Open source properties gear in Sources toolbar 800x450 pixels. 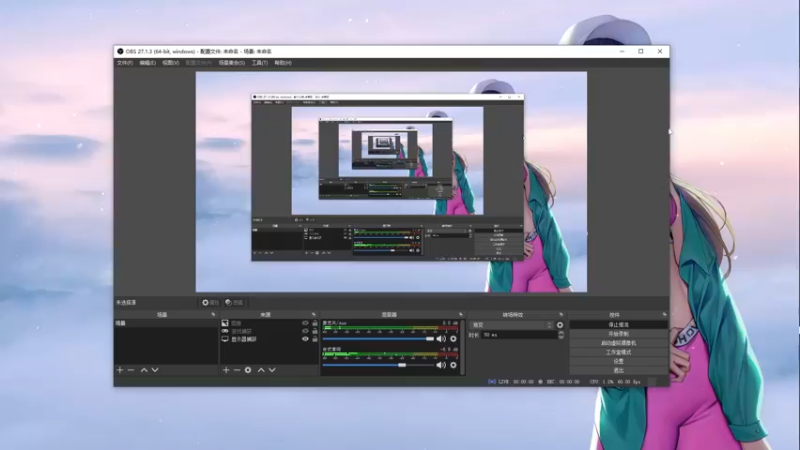(248, 370)
